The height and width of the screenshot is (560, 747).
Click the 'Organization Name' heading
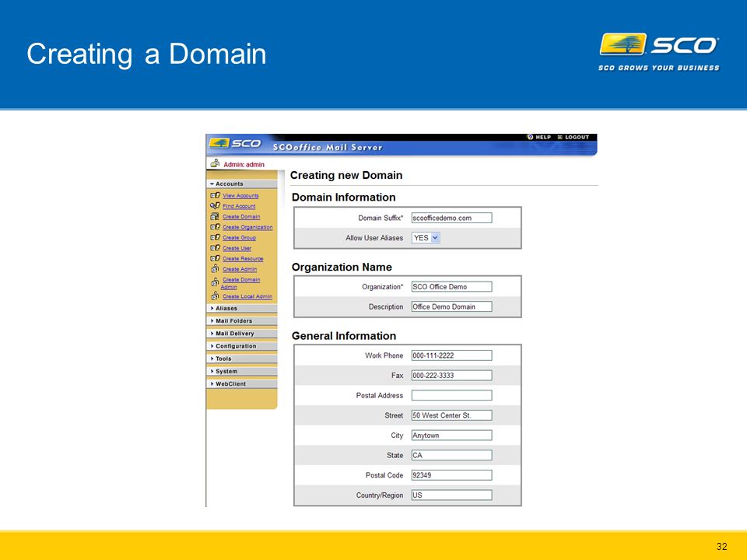(342, 267)
